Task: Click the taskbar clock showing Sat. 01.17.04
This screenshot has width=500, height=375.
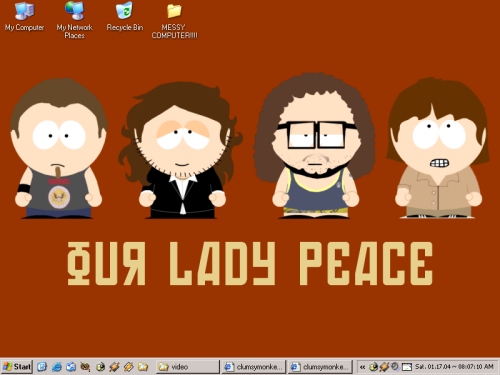Action: tap(454, 367)
